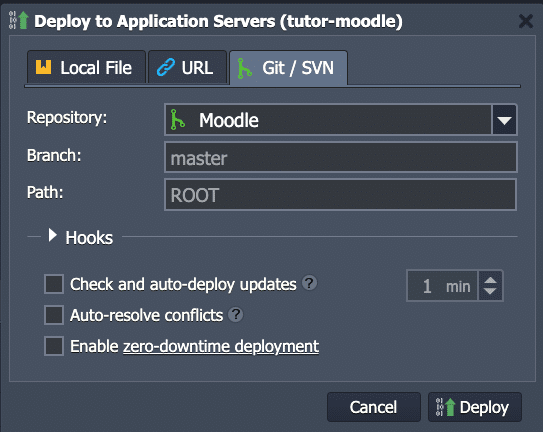The width and height of the screenshot is (543, 432).
Task: Click the green Git branch tab icon
Action: click(x=244, y=68)
